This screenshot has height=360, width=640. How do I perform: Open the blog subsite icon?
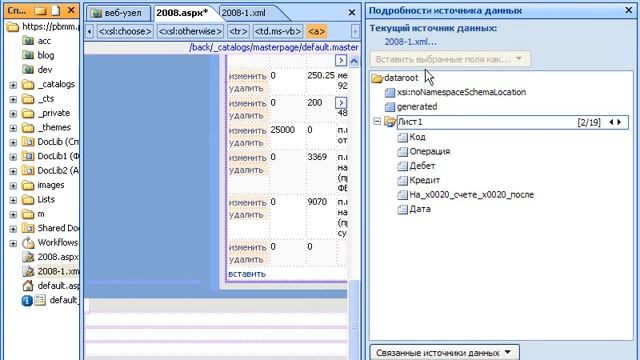(x=28, y=55)
